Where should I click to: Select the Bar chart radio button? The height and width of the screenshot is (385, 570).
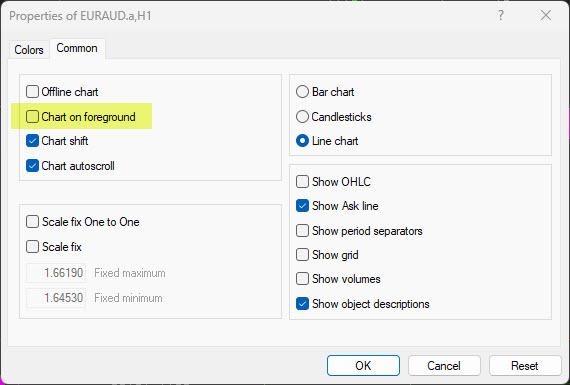(302, 92)
